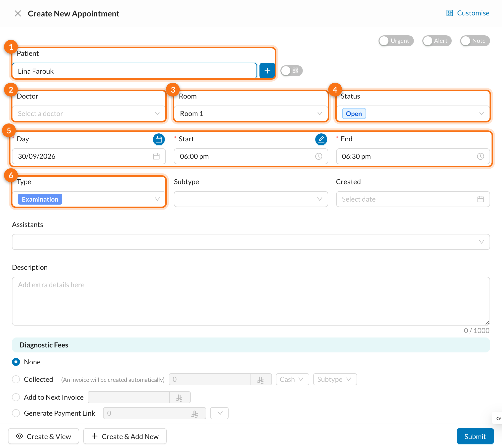Viewport: 502px width, 448px height.
Task: Click the Patient name field with Lina Farouk
Action: click(134, 71)
